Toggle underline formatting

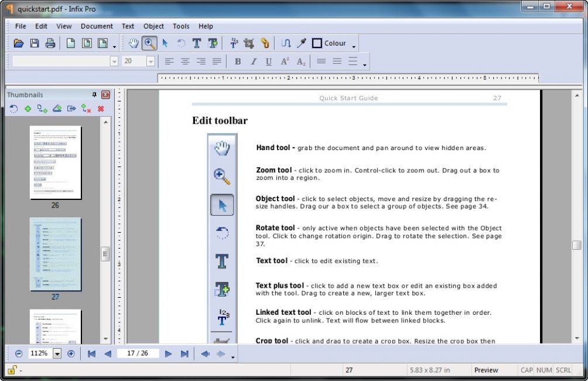268,62
